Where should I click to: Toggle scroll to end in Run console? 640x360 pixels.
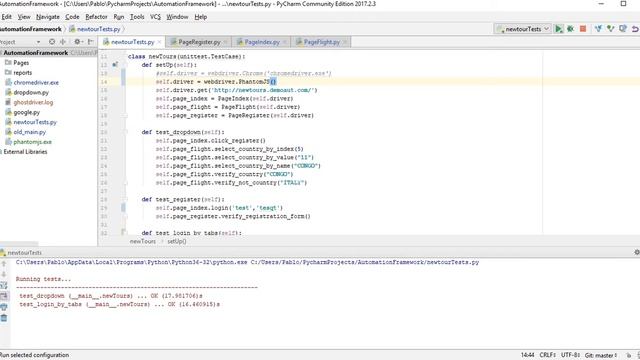coord(4,296)
